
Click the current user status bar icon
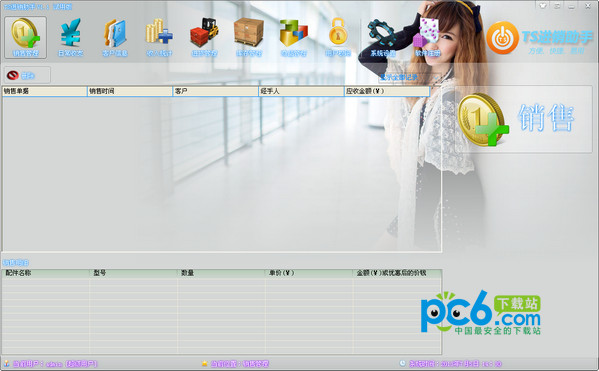(x=6, y=363)
